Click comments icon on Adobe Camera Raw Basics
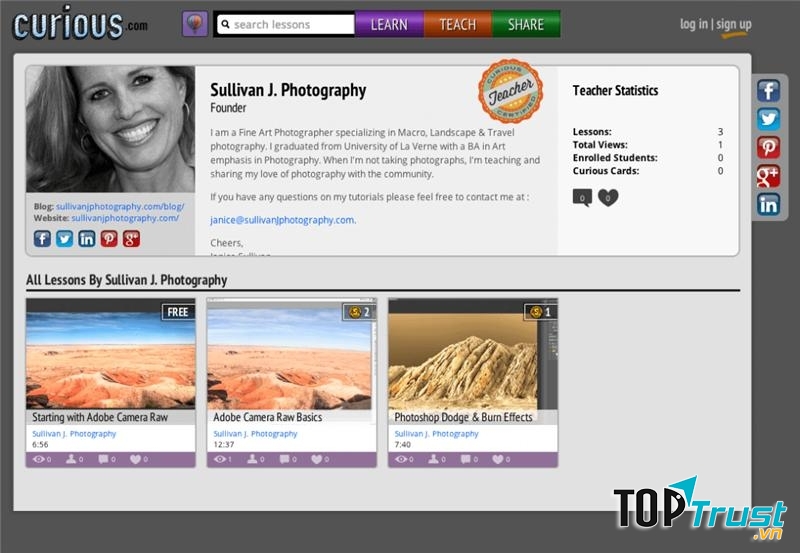This screenshot has width=800, height=553. [285, 459]
